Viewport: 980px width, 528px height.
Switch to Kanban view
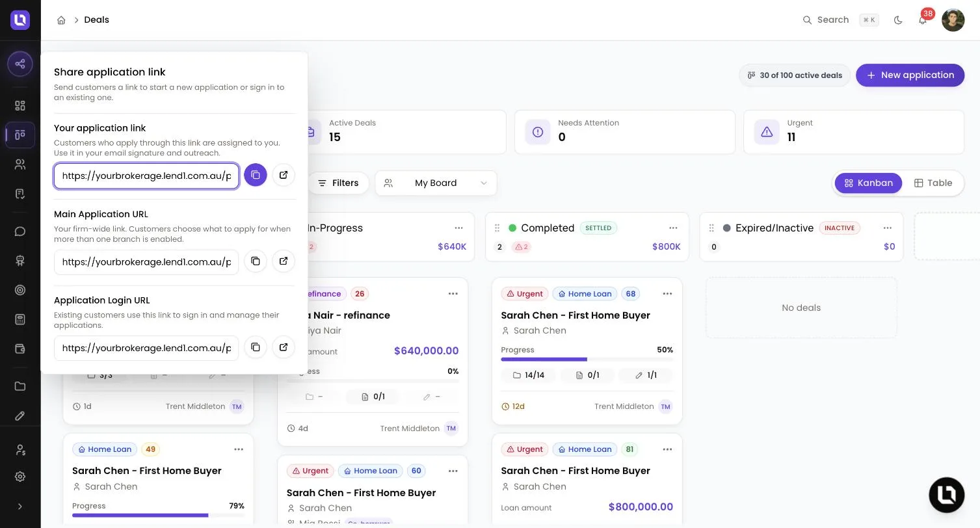(868, 183)
